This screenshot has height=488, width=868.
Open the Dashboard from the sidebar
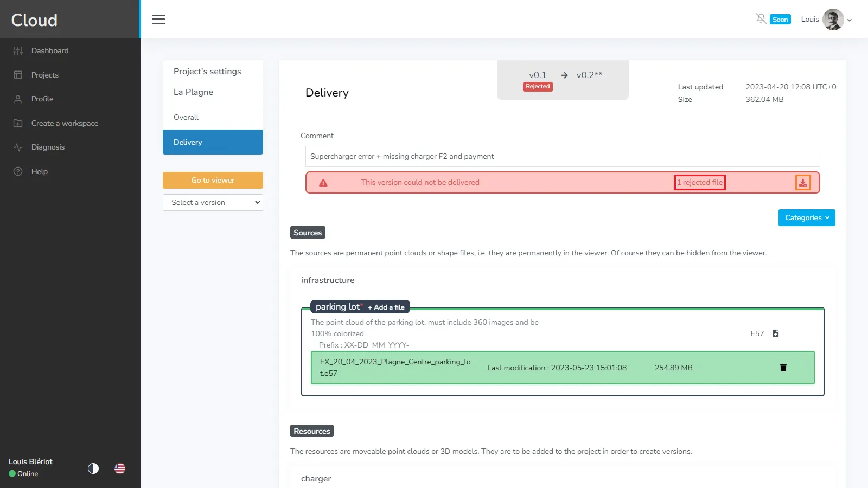50,50
